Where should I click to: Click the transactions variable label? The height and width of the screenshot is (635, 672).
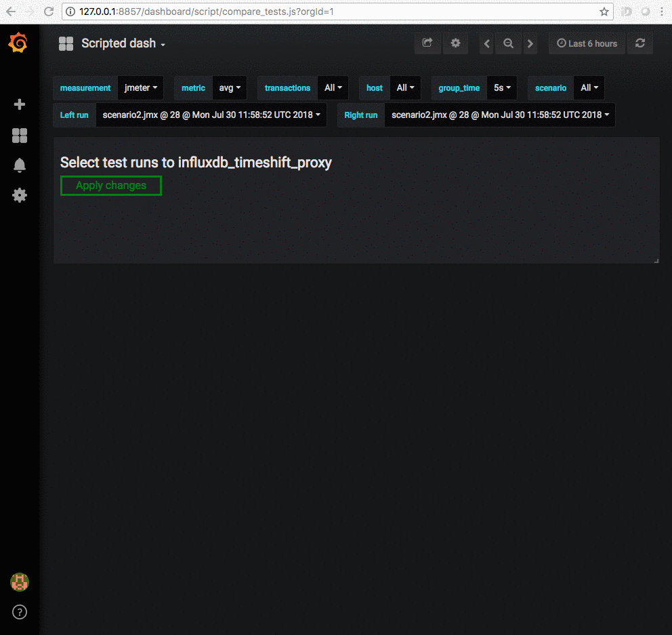tap(287, 88)
